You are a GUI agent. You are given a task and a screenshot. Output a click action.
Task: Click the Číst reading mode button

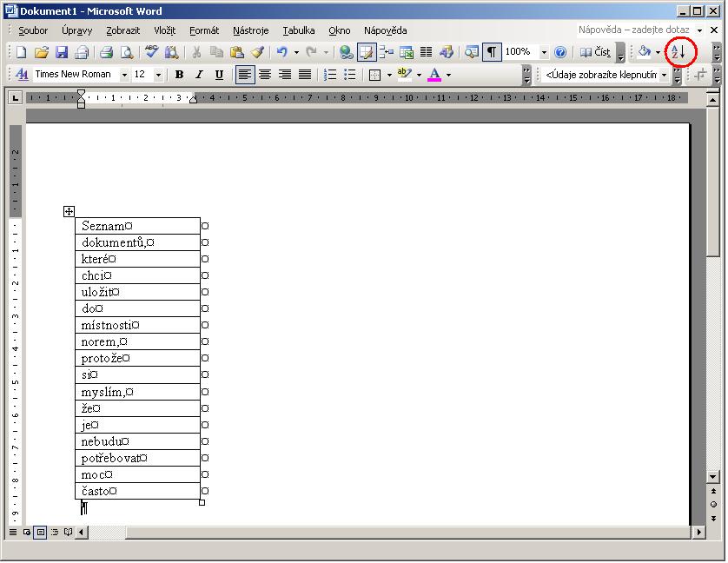[596, 52]
